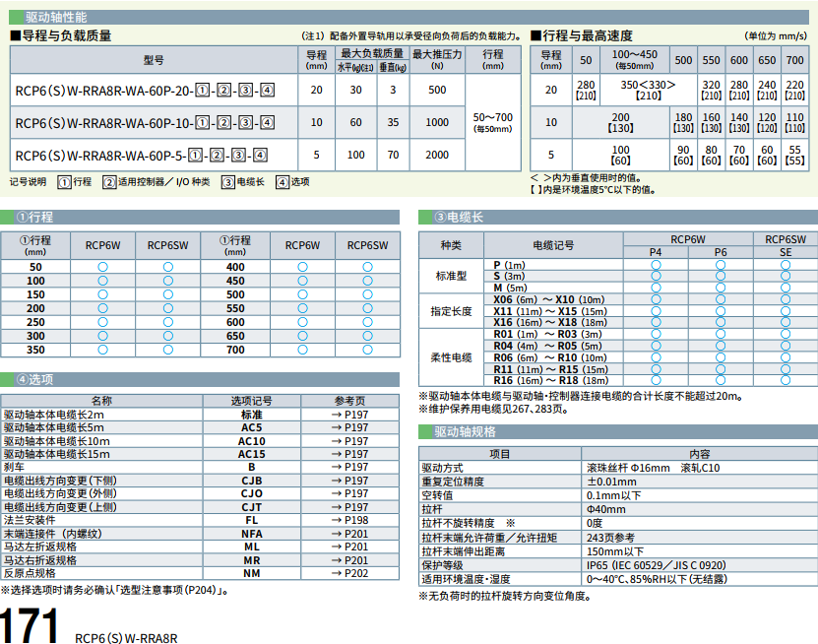Select cable range 'R16 (16m) ~ R18 (18m)'
818x644 pixels.
(551, 380)
